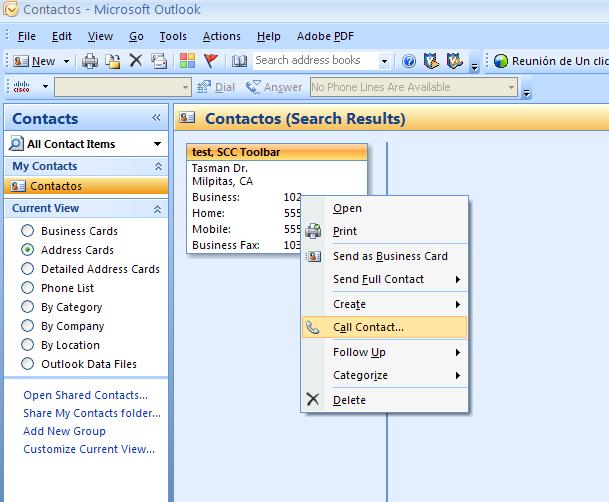Select Phone List view
The image size is (609, 502).
tap(28, 288)
